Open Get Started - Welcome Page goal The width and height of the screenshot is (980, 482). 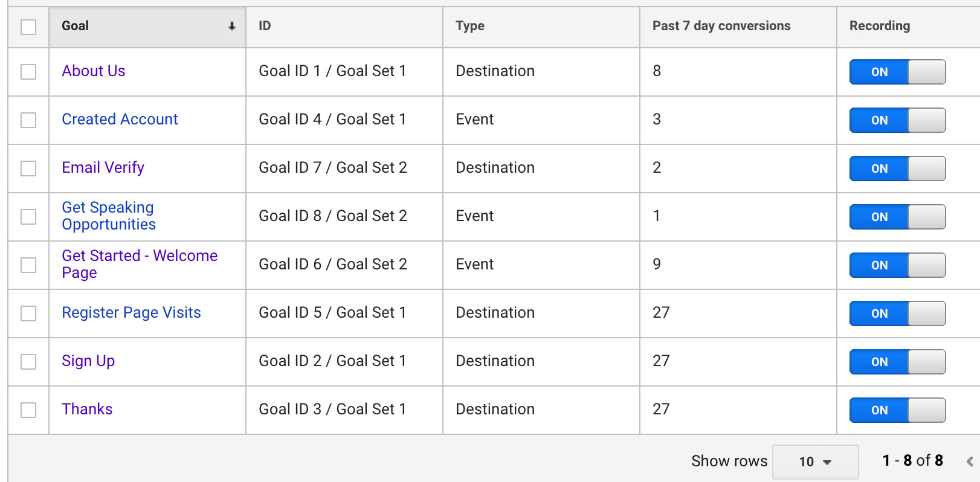point(139,264)
